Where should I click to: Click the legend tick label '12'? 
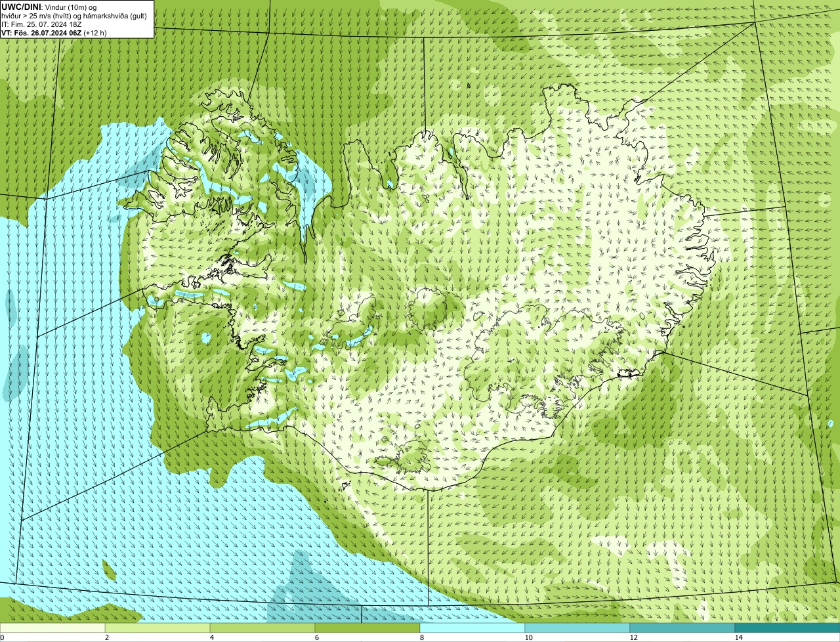pyautogui.click(x=633, y=637)
